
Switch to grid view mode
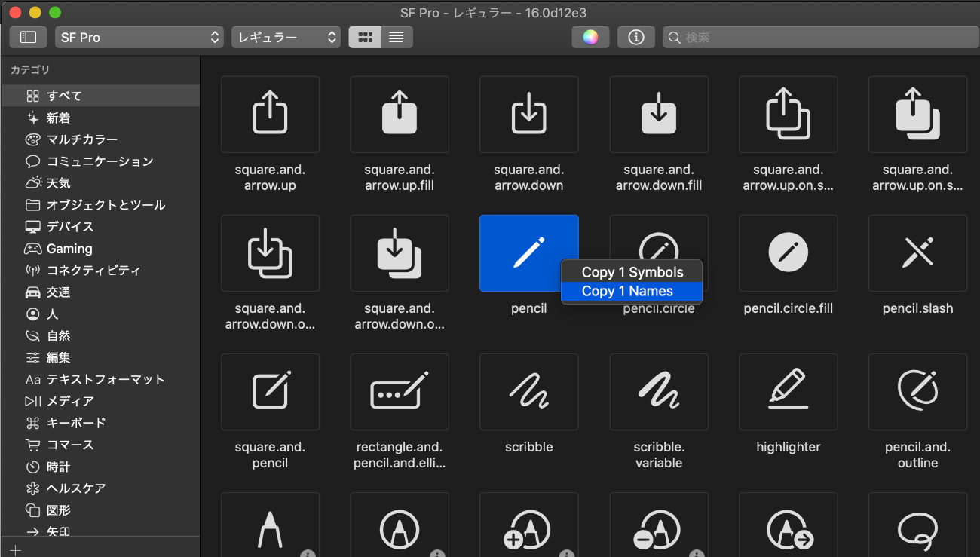365,37
